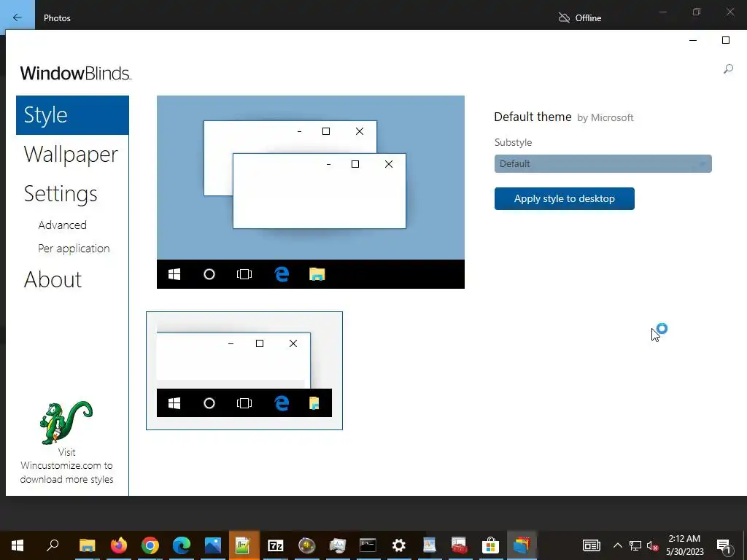
Task: Open Per application settings
Action: click(x=74, y=249)
